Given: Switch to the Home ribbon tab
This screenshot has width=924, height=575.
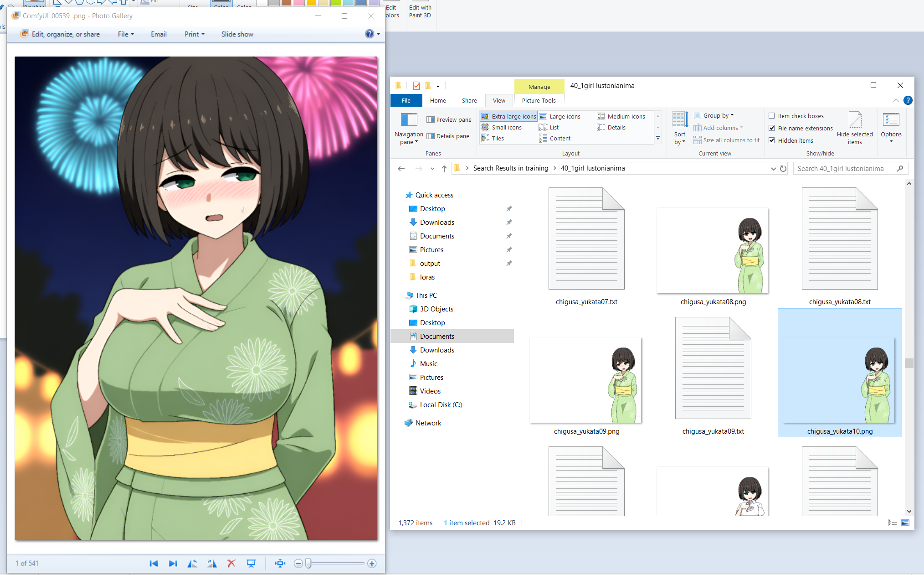Looking at the screenshot, I should coord(438,100).
